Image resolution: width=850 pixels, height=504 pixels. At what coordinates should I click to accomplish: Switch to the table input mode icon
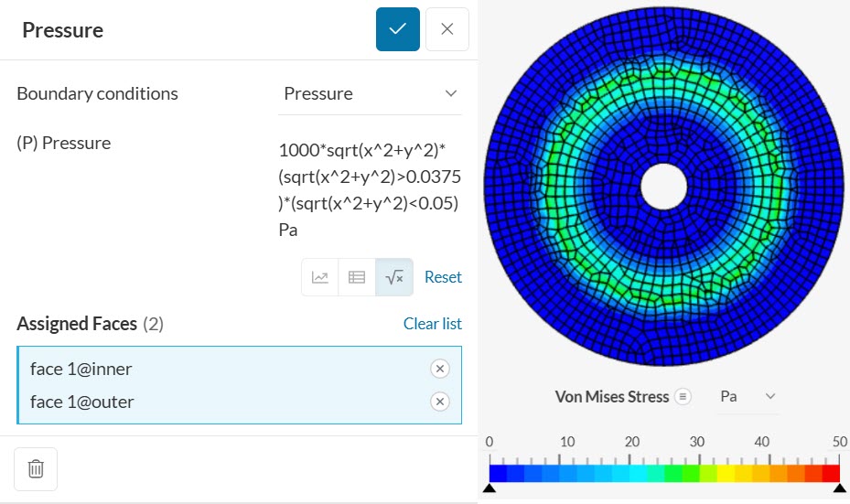(x=357, y=277)
